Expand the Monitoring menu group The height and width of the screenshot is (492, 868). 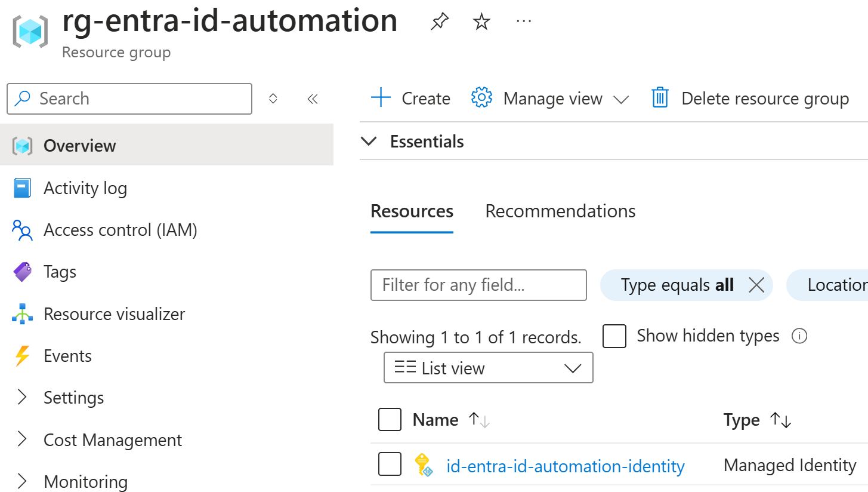pos(22,481)
